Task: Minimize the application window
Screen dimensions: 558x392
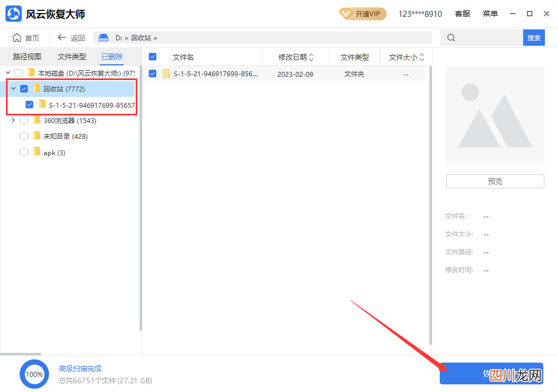Action: tap(513, 14)
